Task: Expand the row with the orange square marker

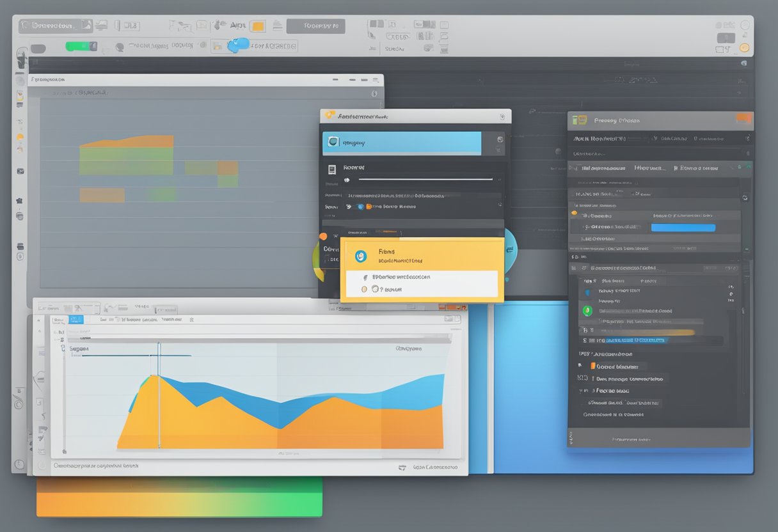Action: tap(592, 366)
